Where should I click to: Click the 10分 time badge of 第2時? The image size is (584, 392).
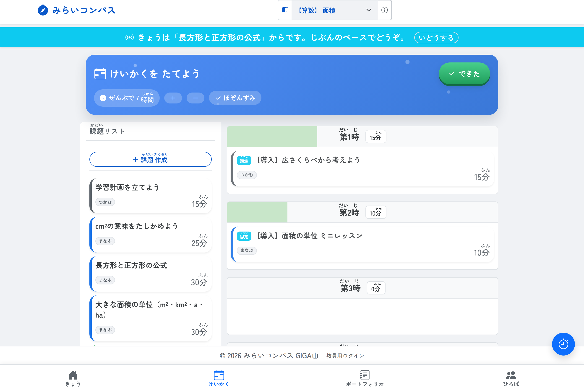(x=375, y=212)
